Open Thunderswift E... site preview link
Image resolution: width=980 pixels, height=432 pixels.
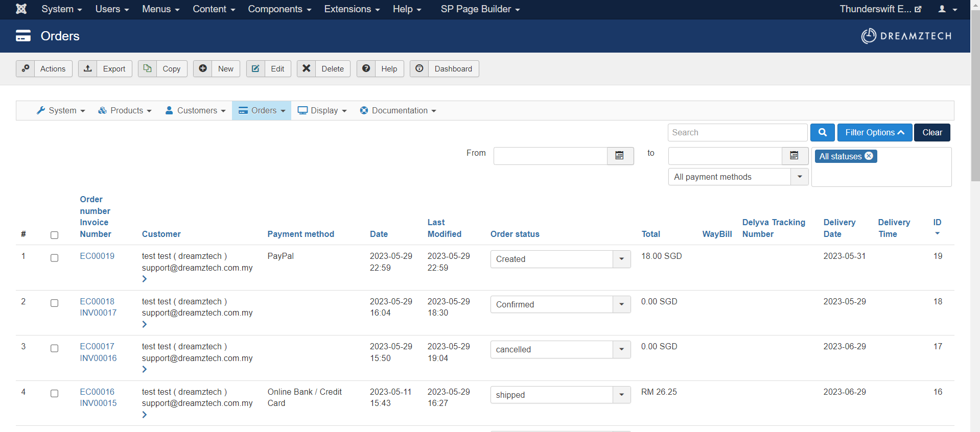880,9
